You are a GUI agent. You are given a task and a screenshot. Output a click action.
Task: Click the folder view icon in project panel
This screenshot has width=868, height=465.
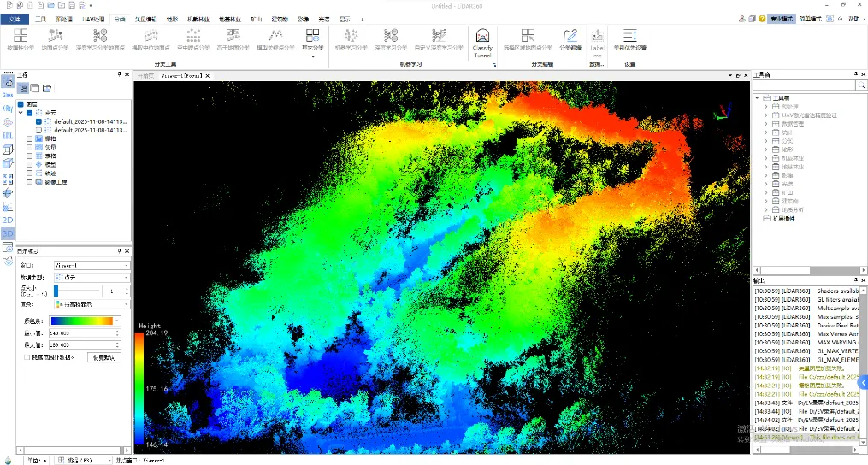[46, 89]
